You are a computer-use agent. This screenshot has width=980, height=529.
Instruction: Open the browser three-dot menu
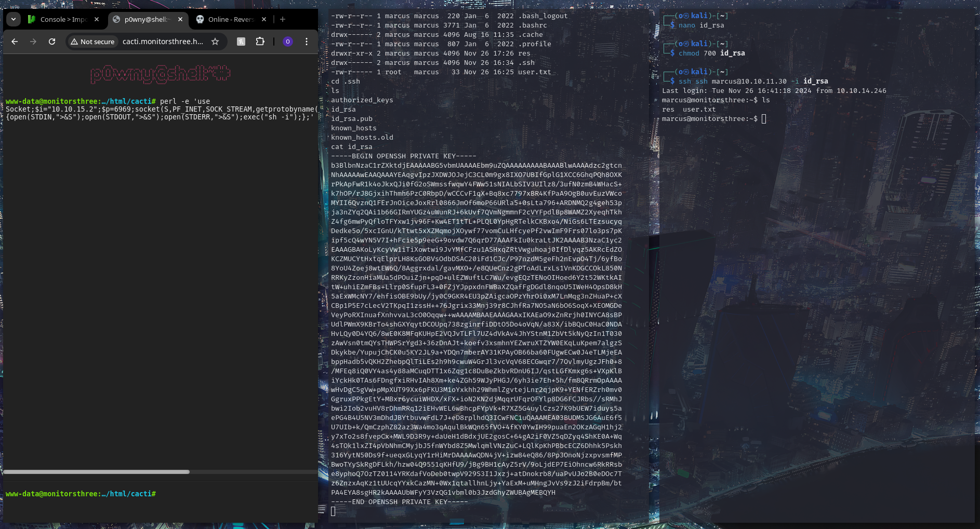307,42
